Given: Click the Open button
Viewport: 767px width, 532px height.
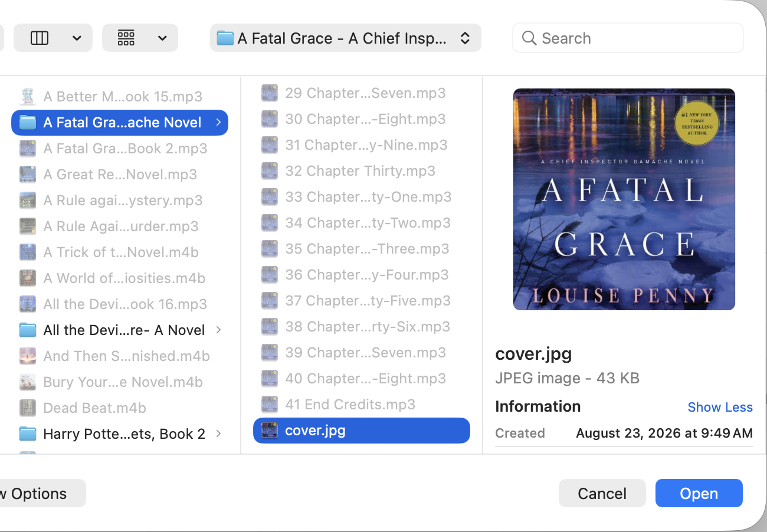Looking at the screenshot, I should pos(699,493).
